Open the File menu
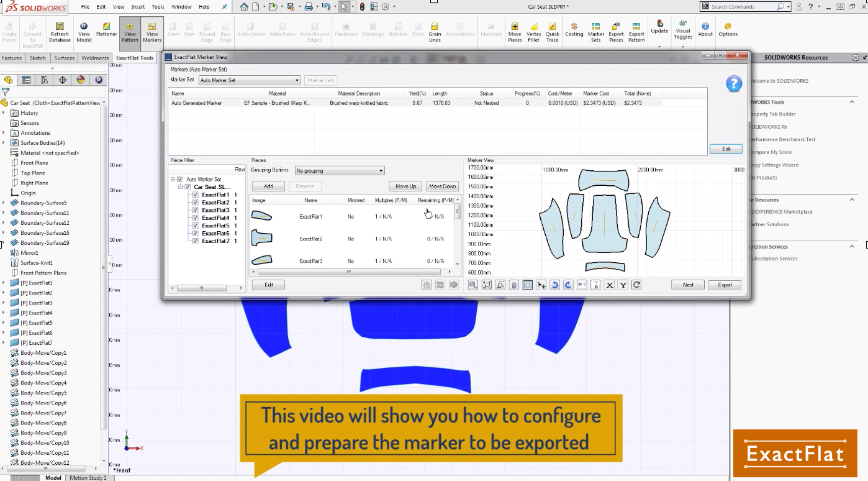868x481 pixels. [85, 7]
